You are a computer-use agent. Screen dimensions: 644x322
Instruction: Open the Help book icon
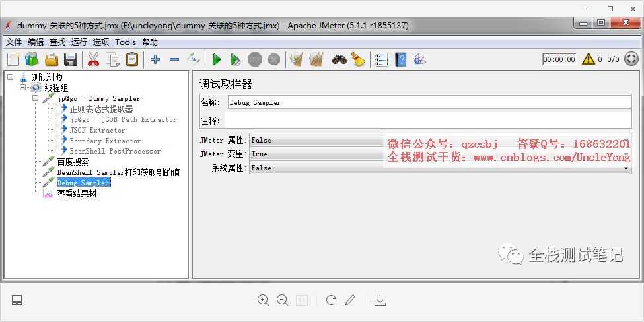pyautogui.click(x=400, y=59)
